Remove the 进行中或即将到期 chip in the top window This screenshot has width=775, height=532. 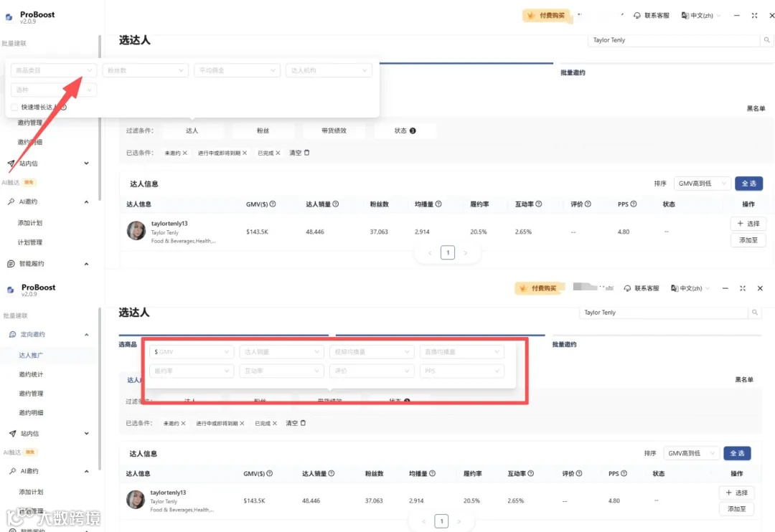(245, 153)
